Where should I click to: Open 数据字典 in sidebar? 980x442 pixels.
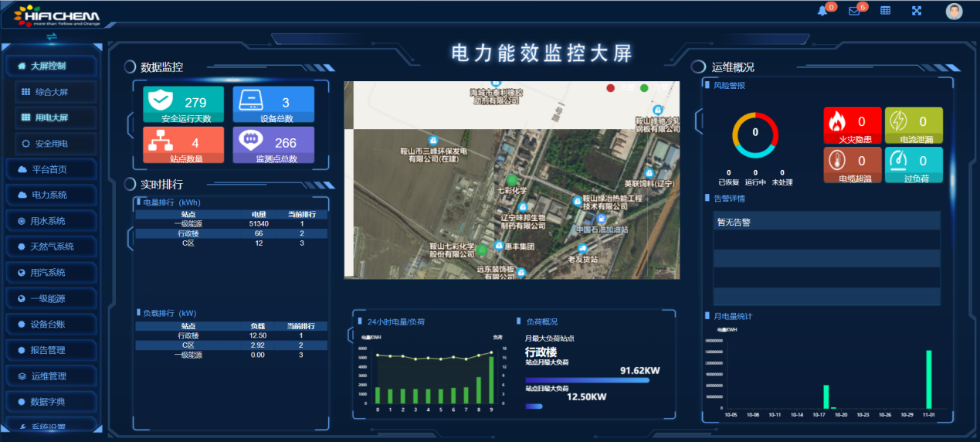[51, 402]
